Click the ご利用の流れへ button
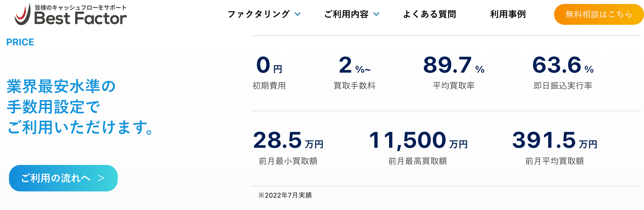 (x=56, y=178)
